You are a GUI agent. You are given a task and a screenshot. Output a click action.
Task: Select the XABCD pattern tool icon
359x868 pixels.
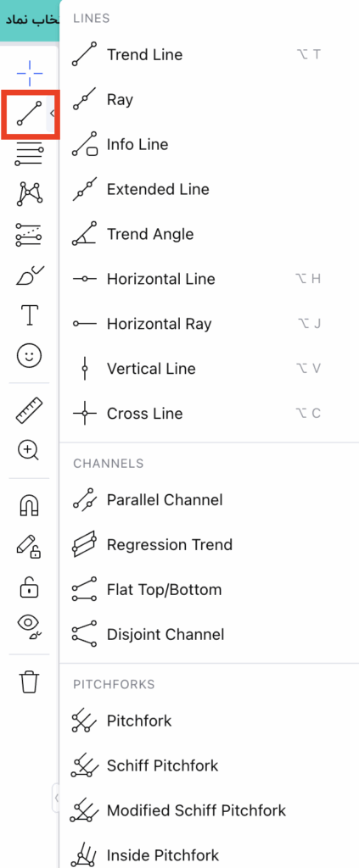(x=29, y=194)
